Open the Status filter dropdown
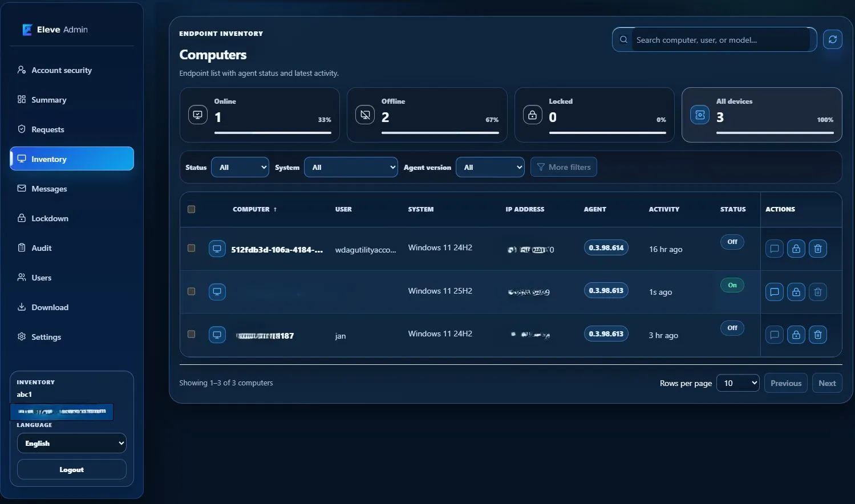The height and width of the screenshot is (504, 855). click(240, 167)
